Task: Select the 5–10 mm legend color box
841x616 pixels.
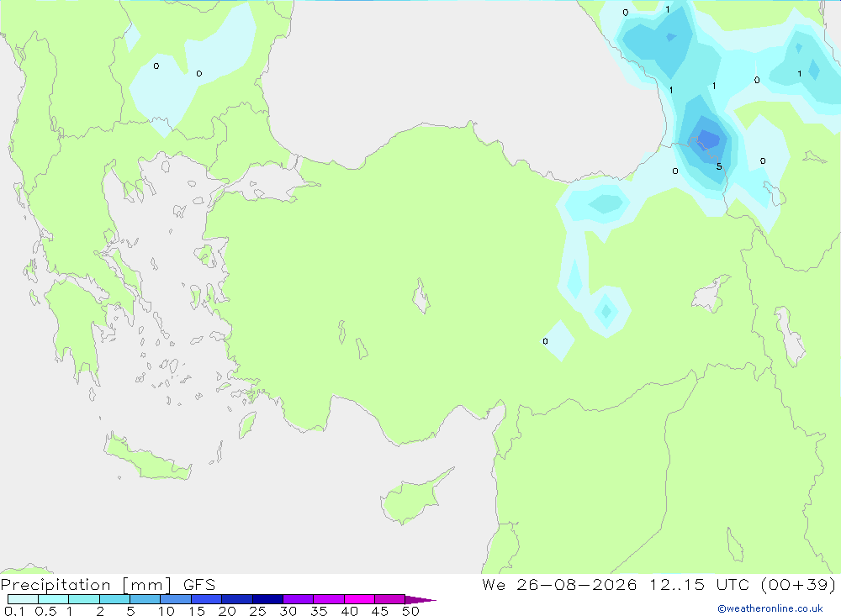Action: (145, 599)
